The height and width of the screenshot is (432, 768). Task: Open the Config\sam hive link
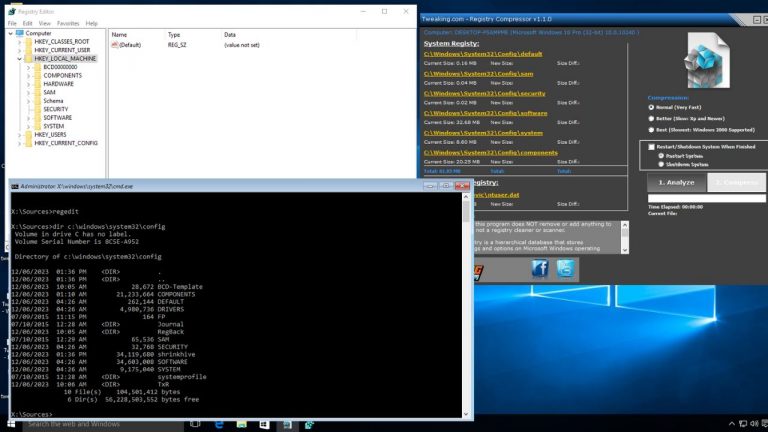479,73
